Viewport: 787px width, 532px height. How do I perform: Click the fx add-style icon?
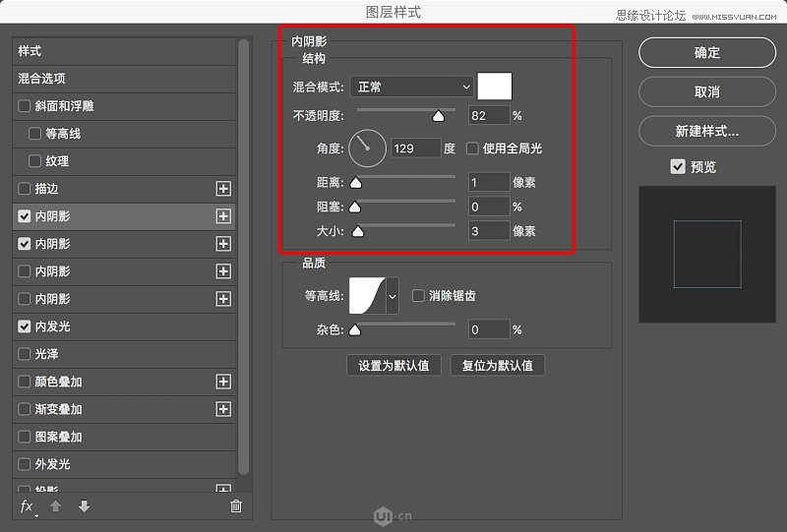click(28, 505)
